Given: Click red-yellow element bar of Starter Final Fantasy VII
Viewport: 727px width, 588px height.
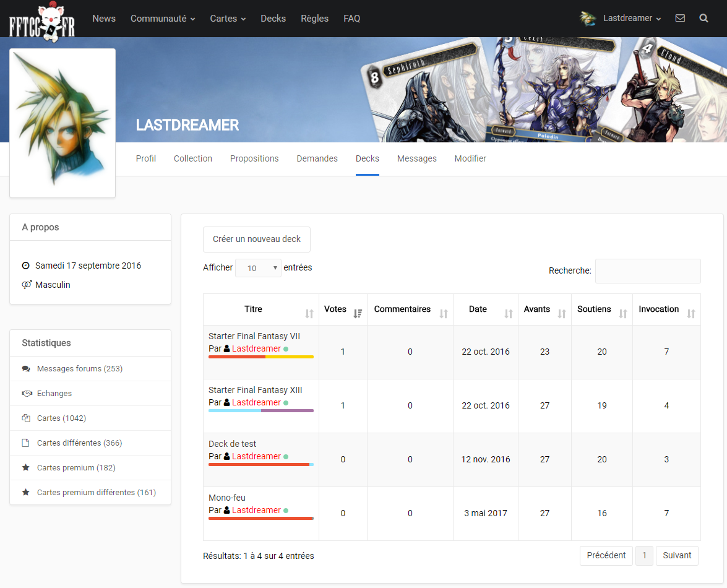Looking at the screenshot, I should click(261, 357).
